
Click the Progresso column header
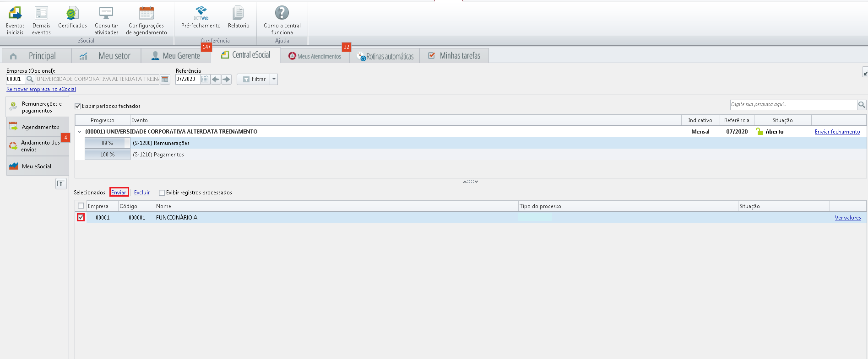tap(103, 120)
